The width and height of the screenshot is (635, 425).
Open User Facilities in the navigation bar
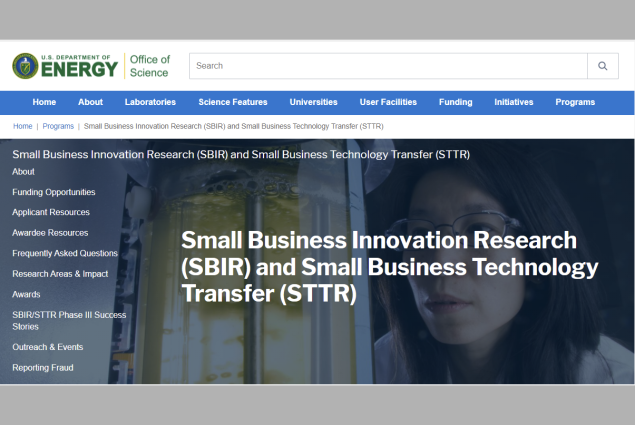(x=388, y=102)
